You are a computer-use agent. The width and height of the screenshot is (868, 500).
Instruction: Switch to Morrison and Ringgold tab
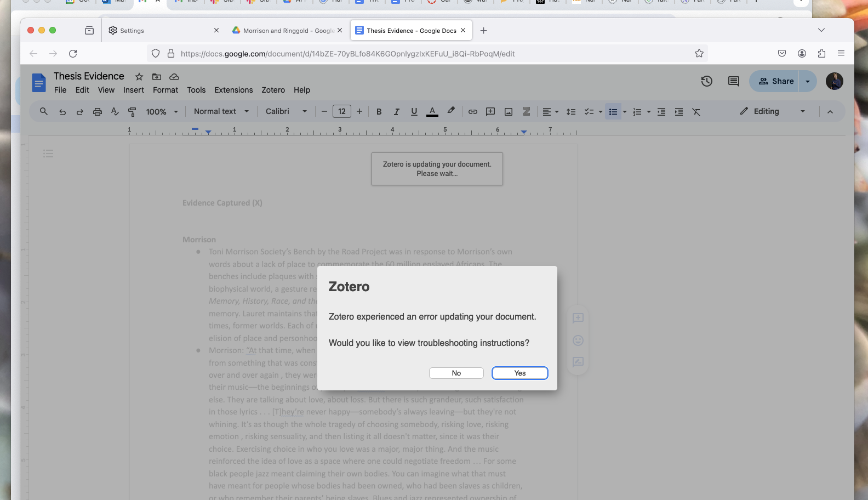(x=287, y=31)
